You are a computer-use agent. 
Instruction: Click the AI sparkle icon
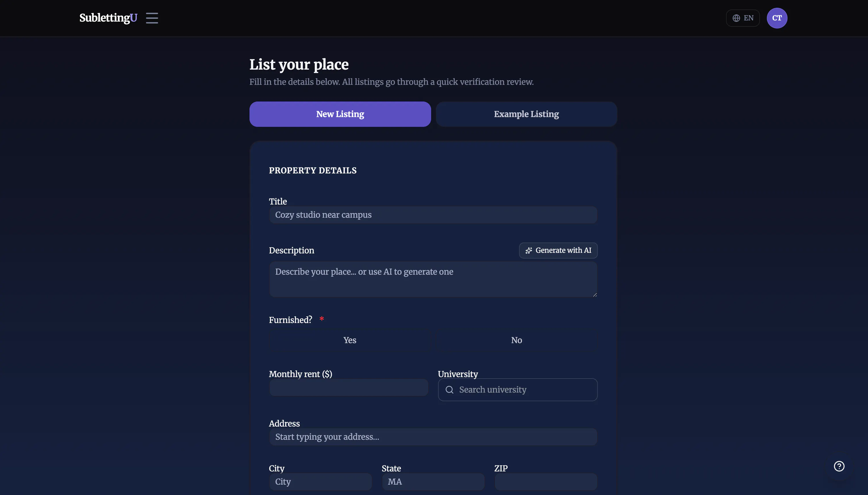click(529, 251)
